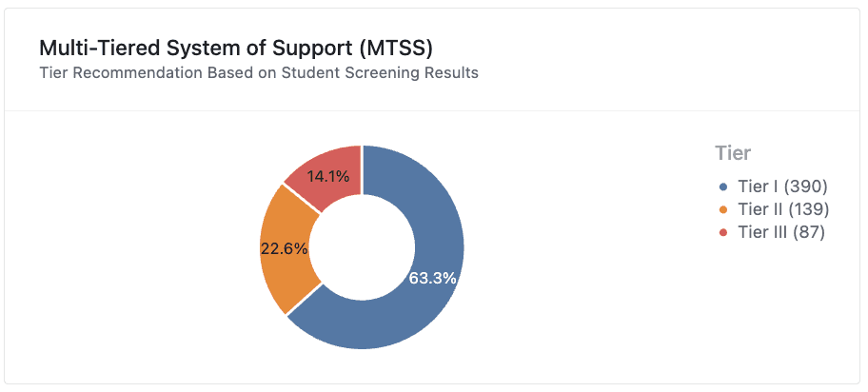Click the "(390)" count in the legend
868x392 pixels.
(805, 187)
